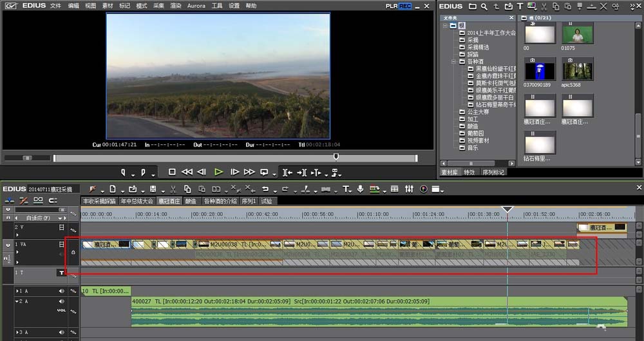Select the 01075 green screen clip thumbnail

pos(577,35)
